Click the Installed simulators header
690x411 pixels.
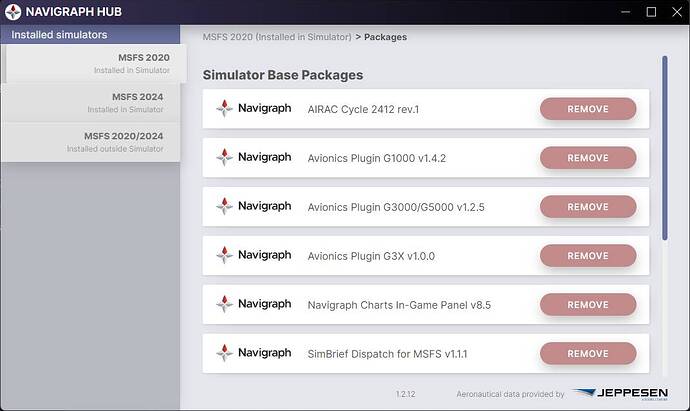[90, 34]
